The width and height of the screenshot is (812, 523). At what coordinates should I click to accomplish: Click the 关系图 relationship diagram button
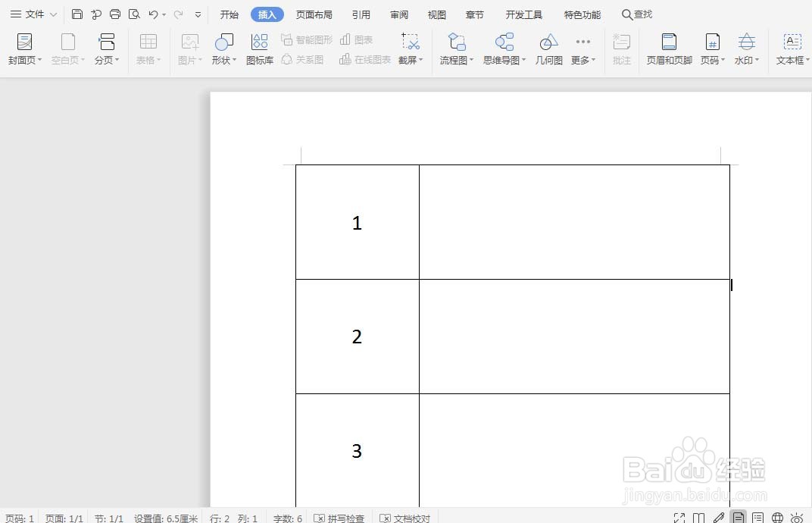[302, 60]
